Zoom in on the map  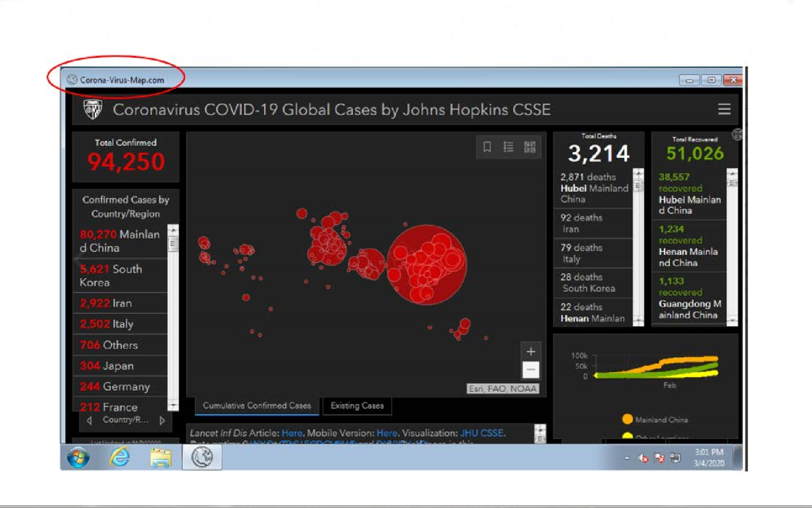[x=531, y=352]
